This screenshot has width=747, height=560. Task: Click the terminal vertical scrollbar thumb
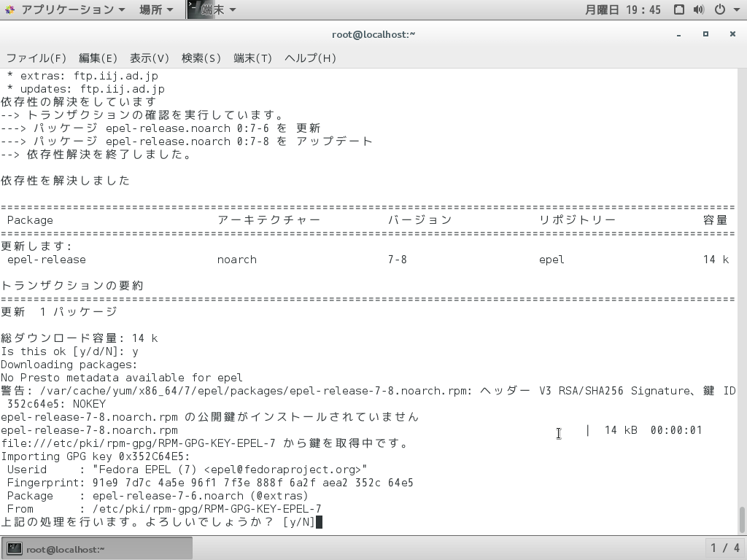(742, 520)
